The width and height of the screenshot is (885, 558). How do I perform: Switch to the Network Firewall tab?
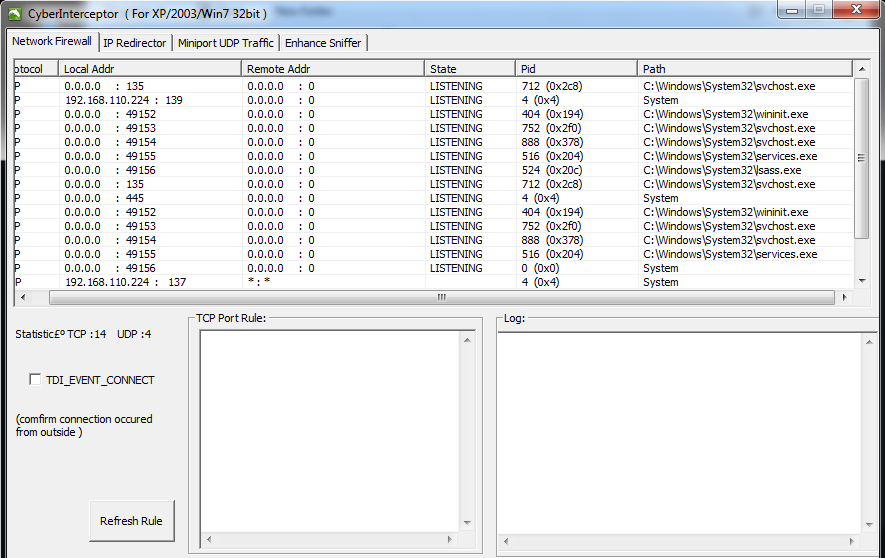(x=52, y=41)
